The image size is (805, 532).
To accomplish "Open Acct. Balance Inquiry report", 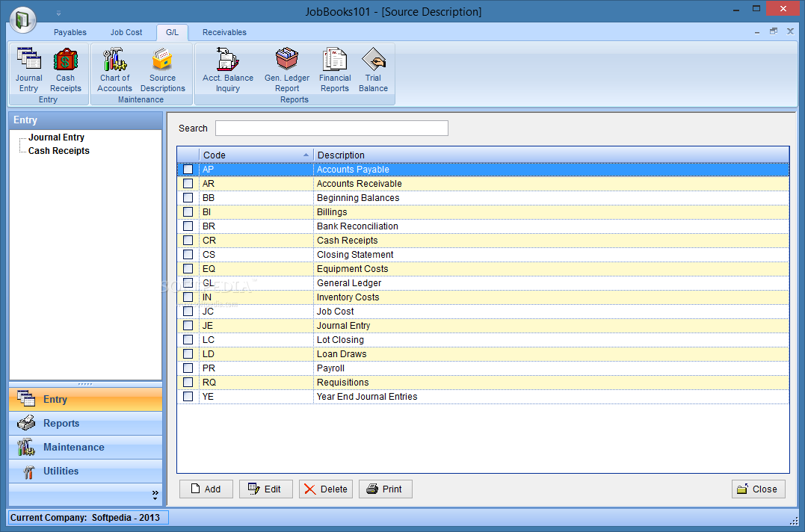I will [x=228, y=69].
